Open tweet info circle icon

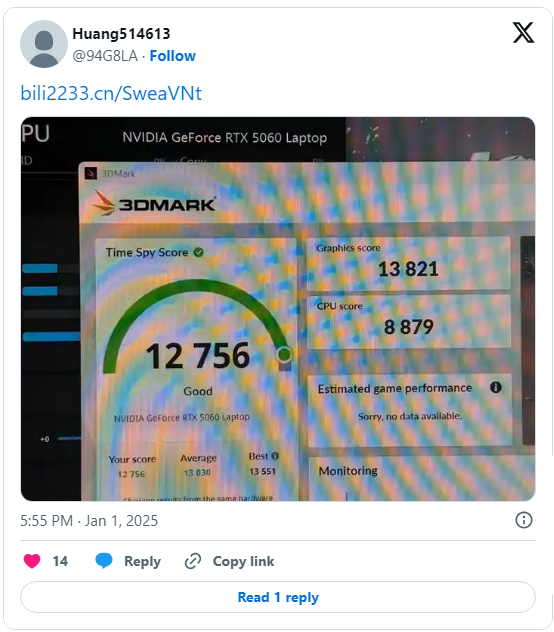[524, 520]
